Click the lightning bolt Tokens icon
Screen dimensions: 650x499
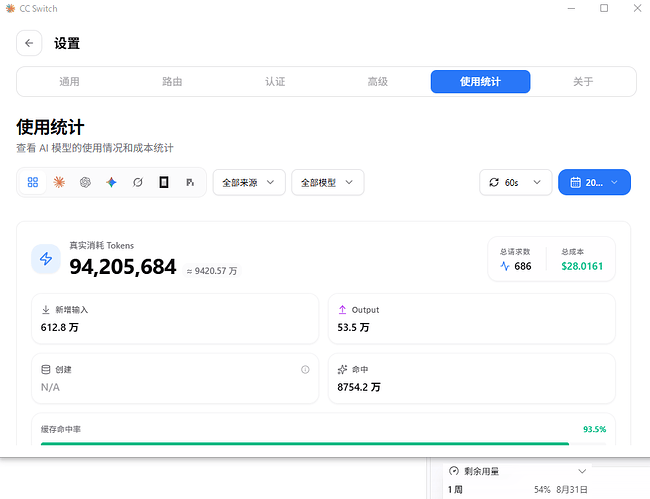(x=46, y=259)
